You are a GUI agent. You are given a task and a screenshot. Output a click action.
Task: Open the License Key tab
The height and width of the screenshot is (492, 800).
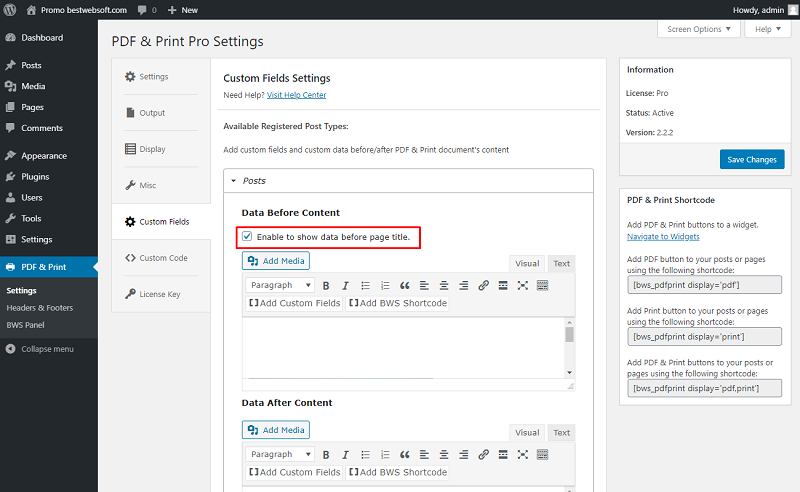point(161,294)
